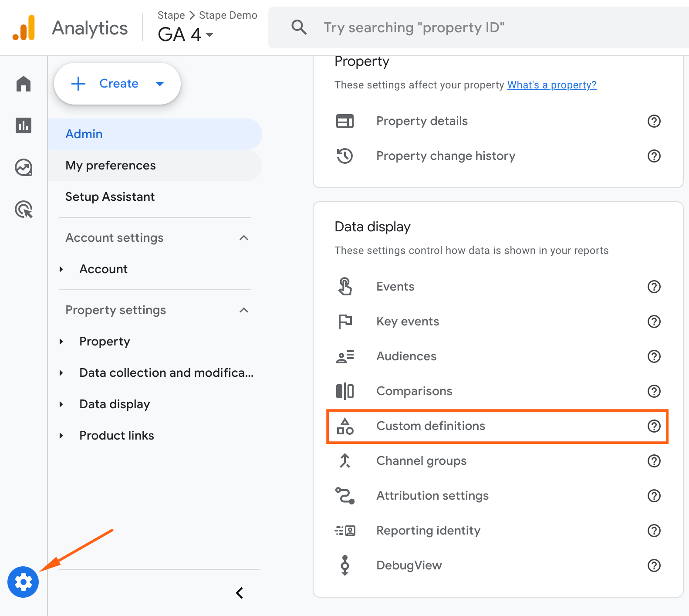Viewport: 689px width, 616px height.
Task: Click the Stape Demo breadcrumb
Action: 228,15
